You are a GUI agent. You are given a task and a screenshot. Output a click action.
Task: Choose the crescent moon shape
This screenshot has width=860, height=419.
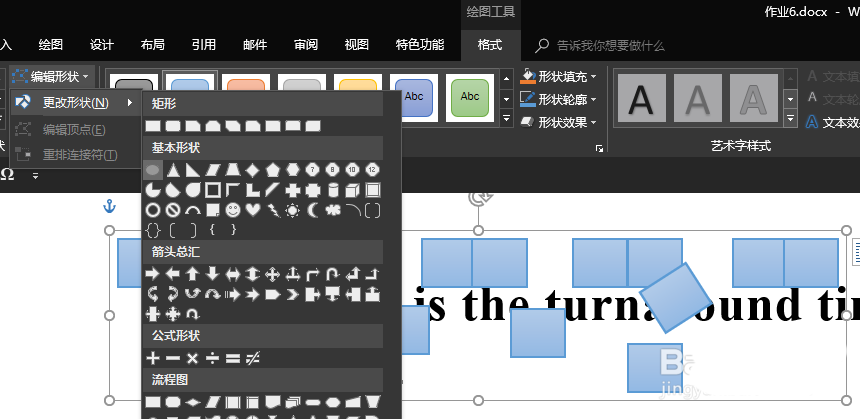pyautogui.click(x=312, y=210)
